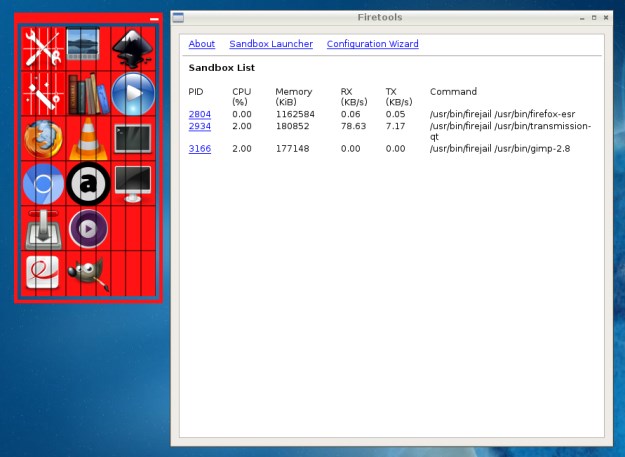Launch Inkscape from the launcher panel
This screenshot has height=457, width=625.
(x=133, y=47)
